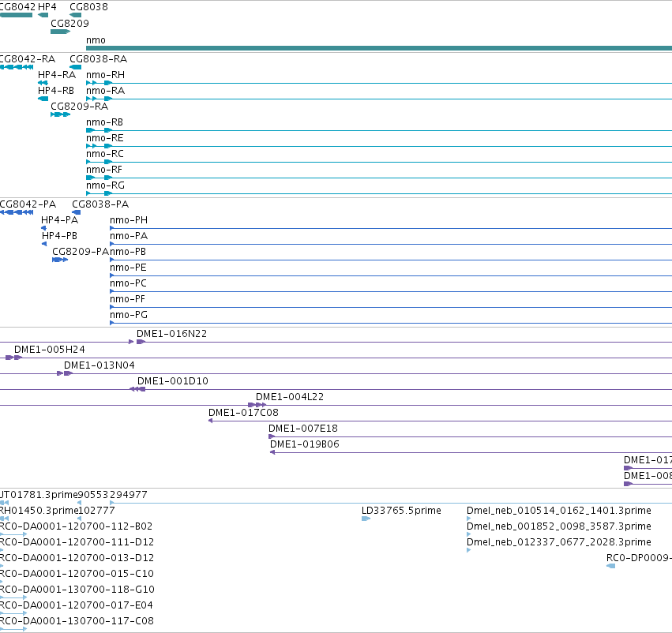Select the HP4 gene label

(47, 7)
